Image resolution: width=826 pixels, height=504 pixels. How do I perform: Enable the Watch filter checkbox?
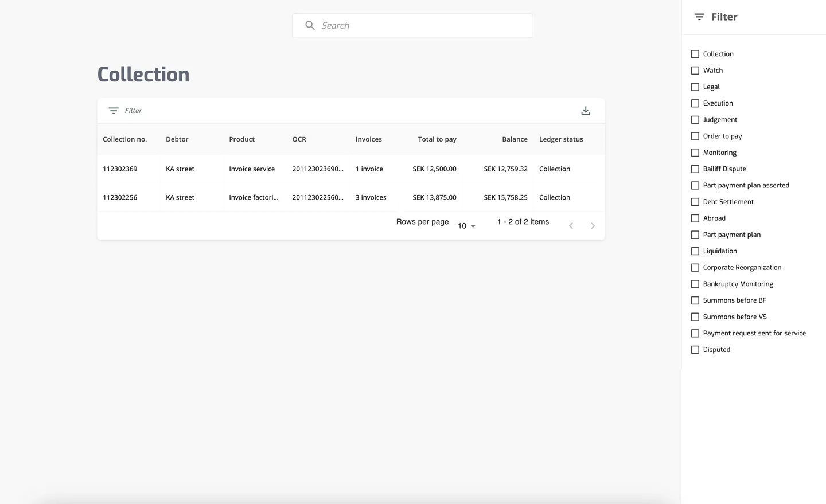(695, 71)
